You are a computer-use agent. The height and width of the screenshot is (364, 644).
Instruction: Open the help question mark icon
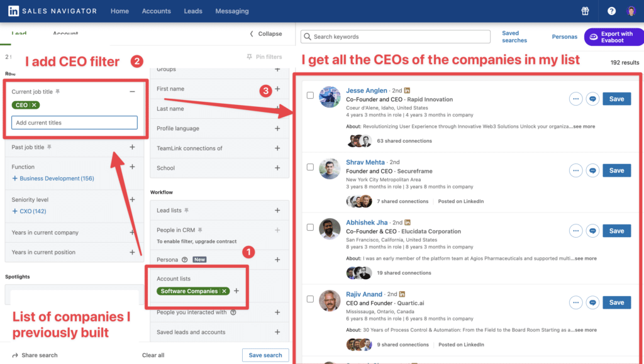pyautogui.click(x=611, y=11)
